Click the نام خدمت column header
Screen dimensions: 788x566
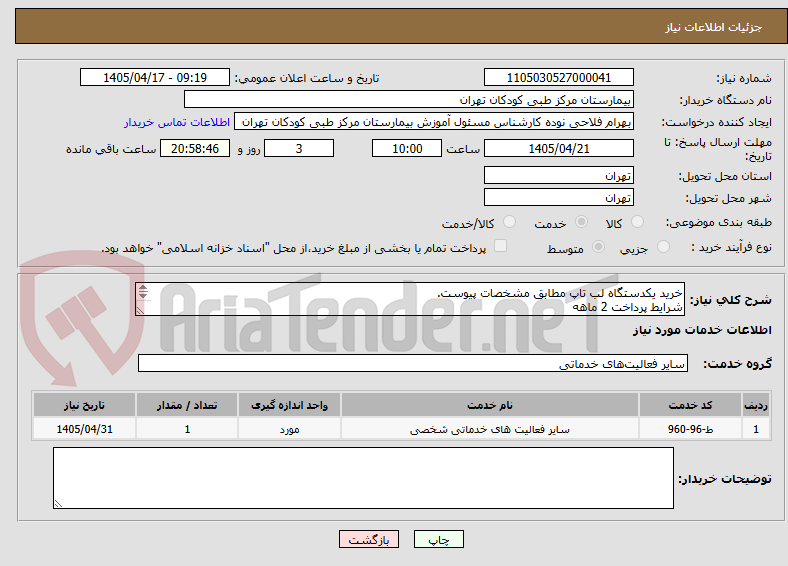[489, 405]
